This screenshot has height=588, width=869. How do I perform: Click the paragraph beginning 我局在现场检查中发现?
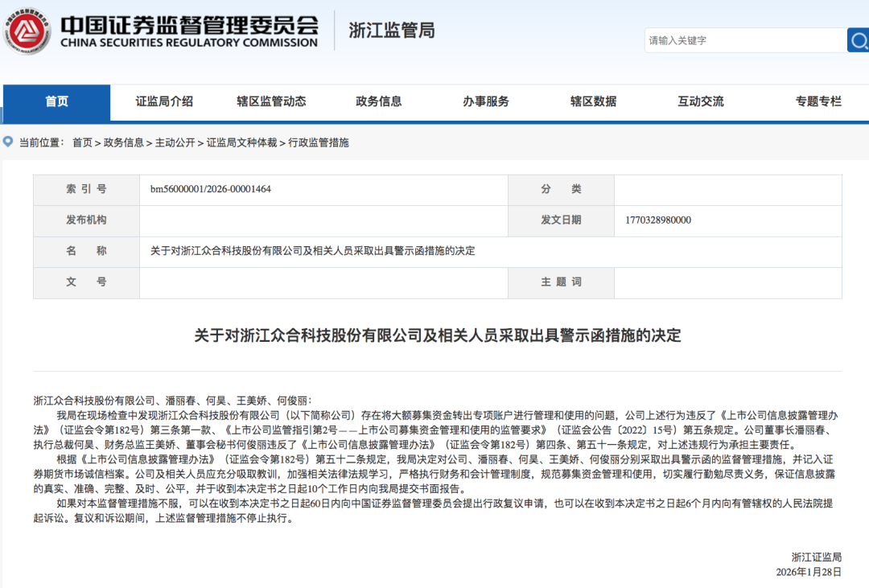pyautogui.click(x=437, y=430)
